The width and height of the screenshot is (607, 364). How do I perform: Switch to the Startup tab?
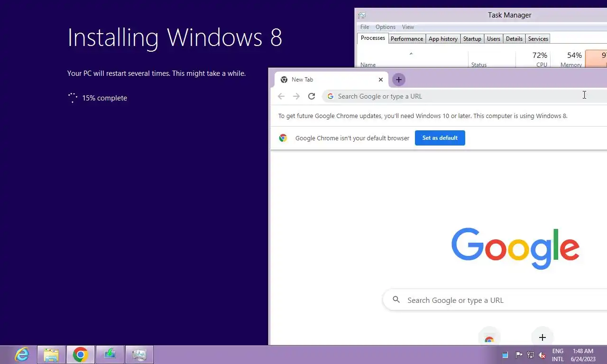coord(472,39)
